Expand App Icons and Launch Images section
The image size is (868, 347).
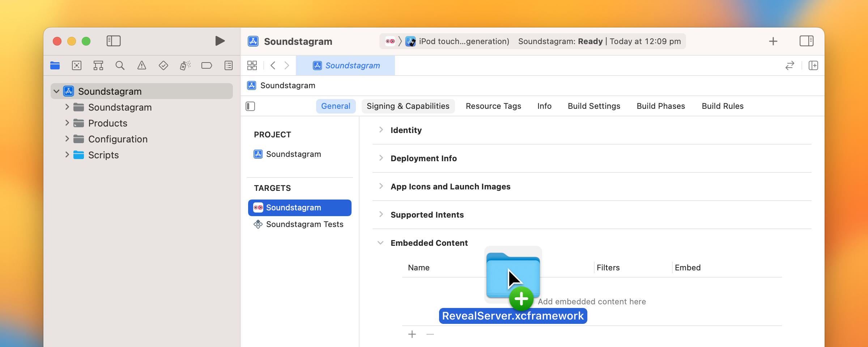[x=381, y=186]
